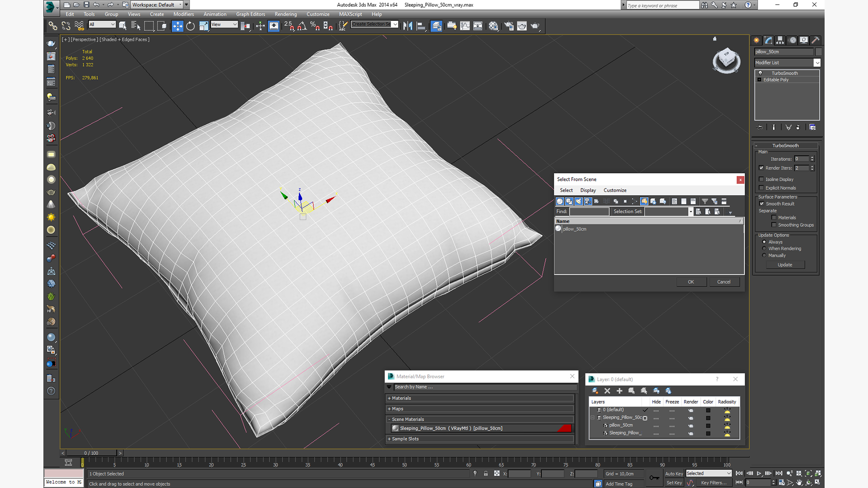Click the Select and Link icon

coord(53,26)
